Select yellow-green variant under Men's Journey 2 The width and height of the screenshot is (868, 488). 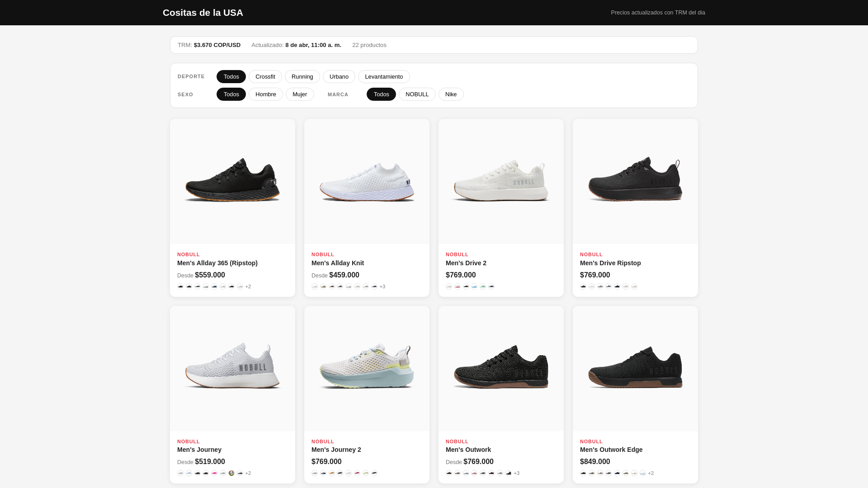366,473
